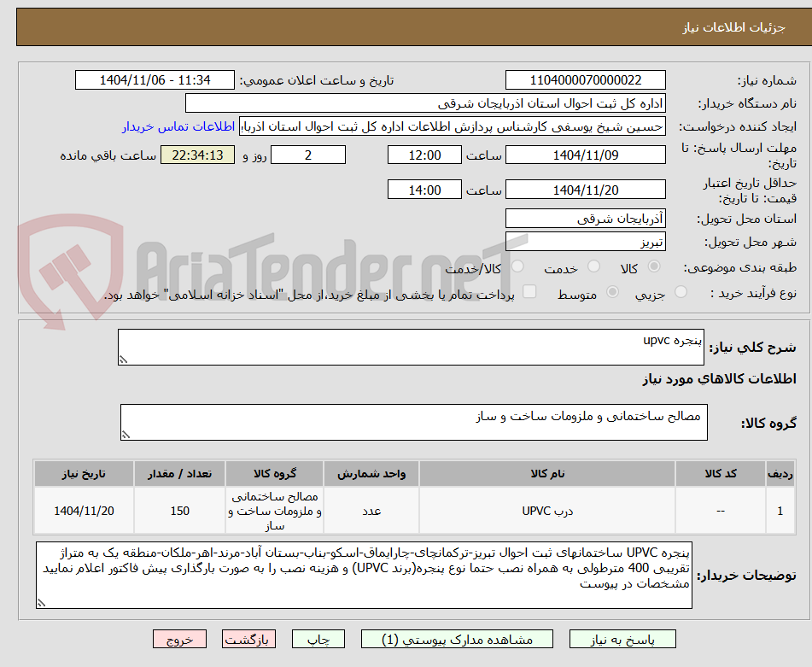Click the نام کالا column header

(x=547, y=473)
